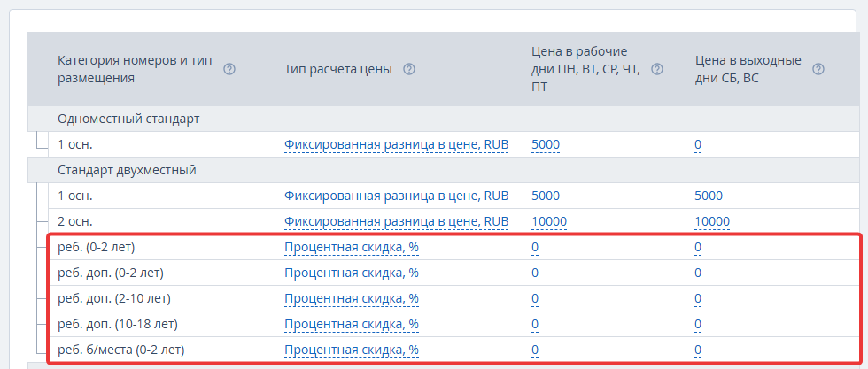Edit weekday value for реб. доп. (10-18 лет)

(x=535, y=324)
